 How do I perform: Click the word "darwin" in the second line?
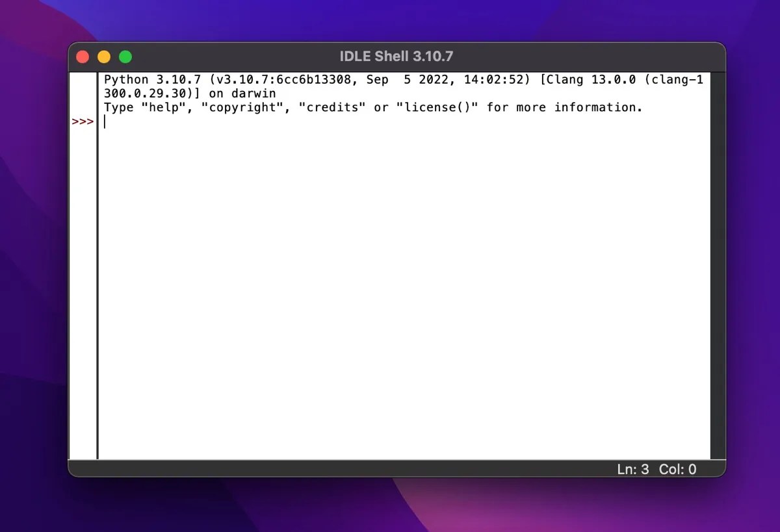[253, 93]
